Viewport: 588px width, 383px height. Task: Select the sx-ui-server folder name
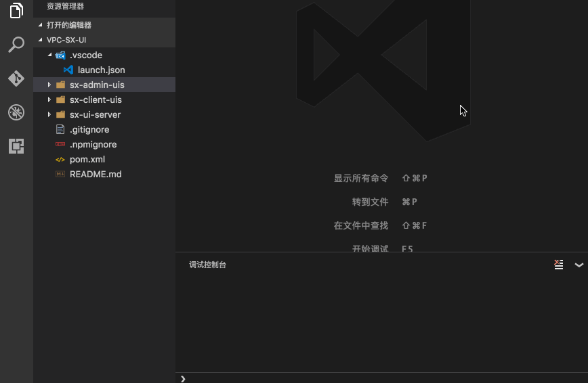click(95, 114)
